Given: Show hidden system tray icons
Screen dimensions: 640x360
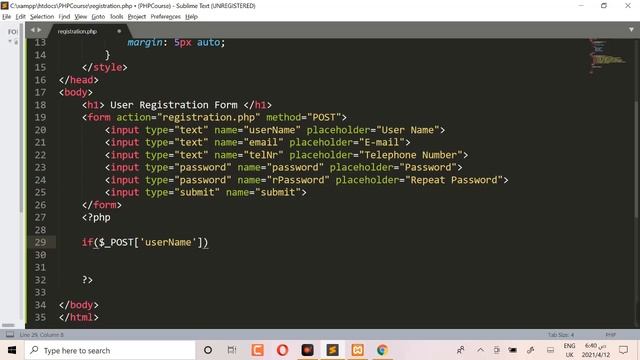Looking at the screenshot, I should [480, 350].
